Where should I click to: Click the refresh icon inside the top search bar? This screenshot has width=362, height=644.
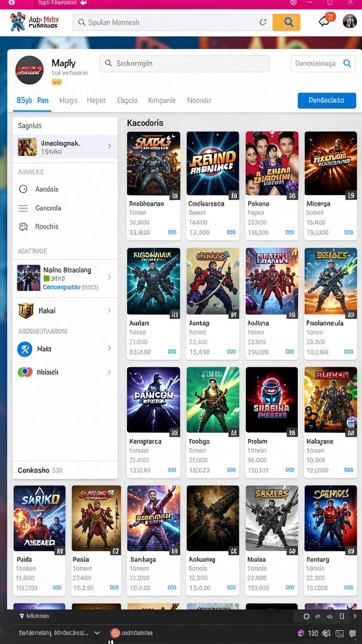[263, 22]
